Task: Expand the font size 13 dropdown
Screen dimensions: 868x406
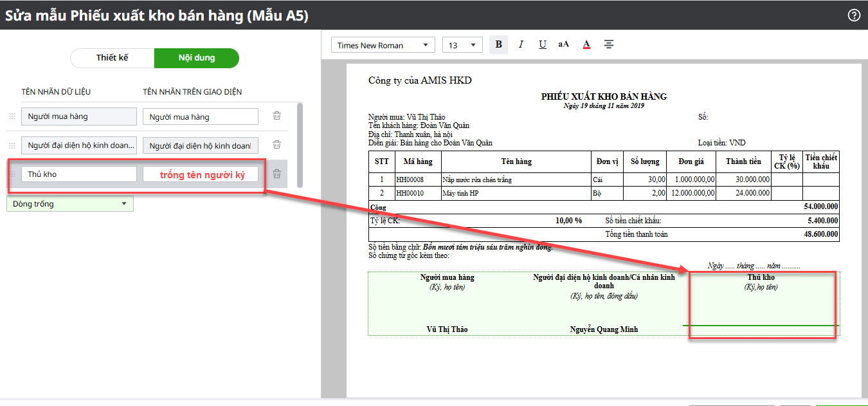Action: point(462,45)
